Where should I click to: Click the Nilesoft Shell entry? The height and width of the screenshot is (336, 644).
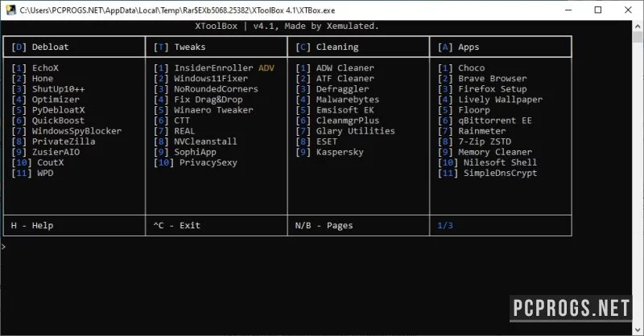point(488,162)
